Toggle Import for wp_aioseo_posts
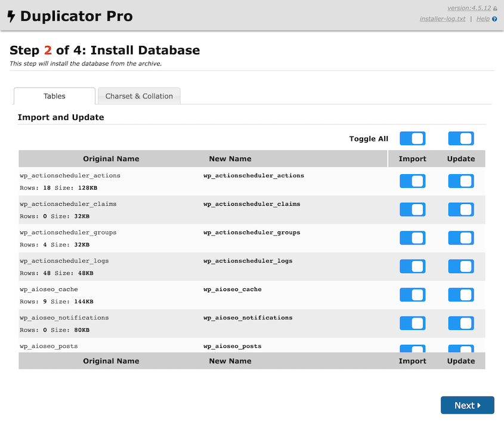 click(412, 349)
